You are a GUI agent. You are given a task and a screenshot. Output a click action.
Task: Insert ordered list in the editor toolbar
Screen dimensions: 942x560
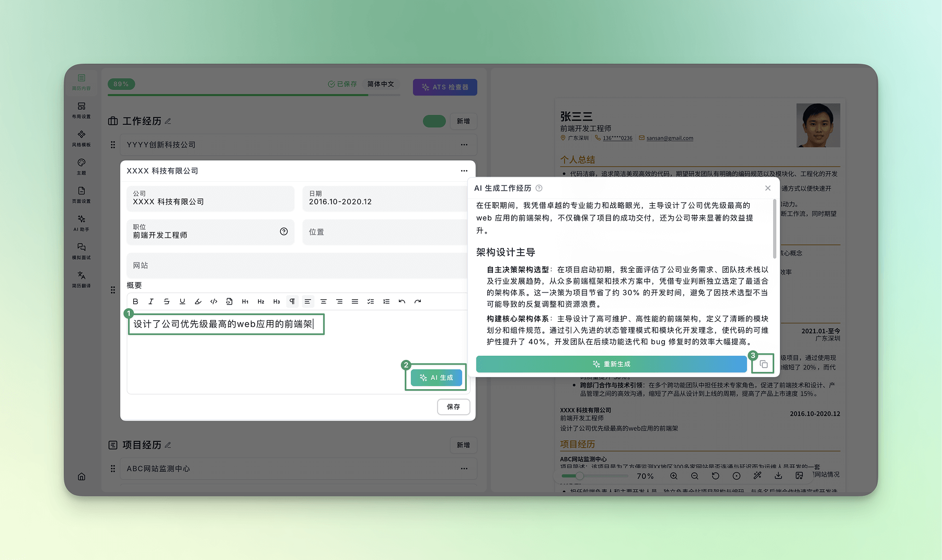(x=386, y=301)
